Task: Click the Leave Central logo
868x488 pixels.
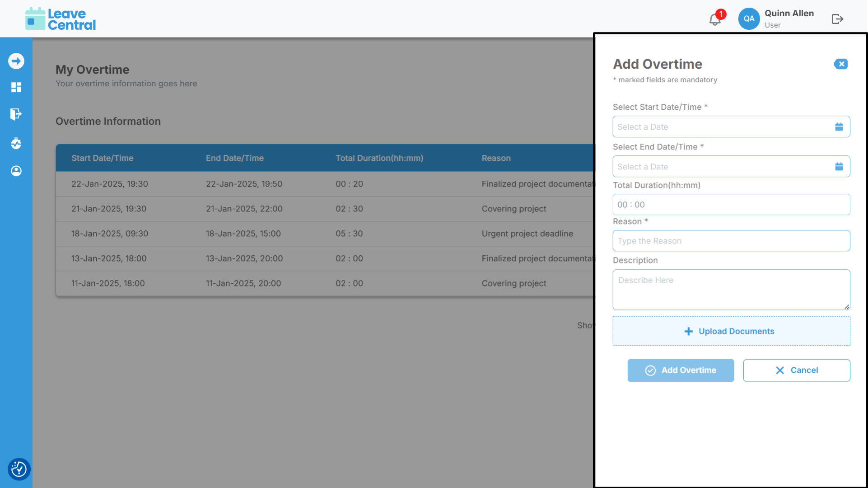Action: coord(61,19)
